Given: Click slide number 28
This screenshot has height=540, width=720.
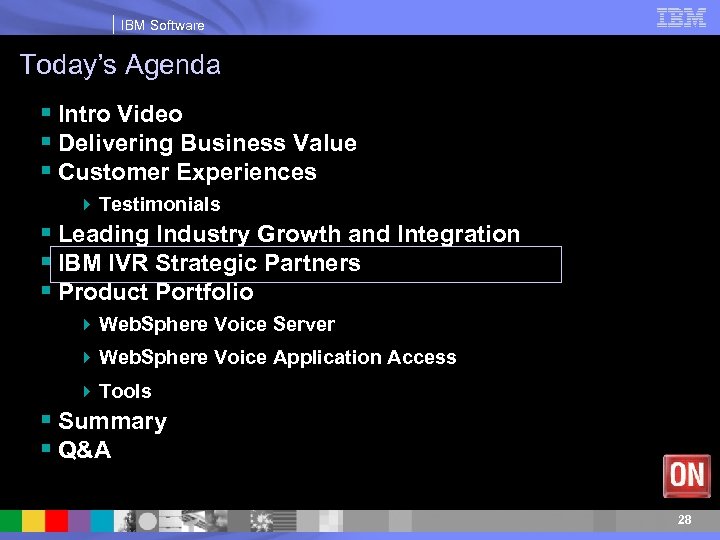Looking at the screenshot, I should [684, 519].
